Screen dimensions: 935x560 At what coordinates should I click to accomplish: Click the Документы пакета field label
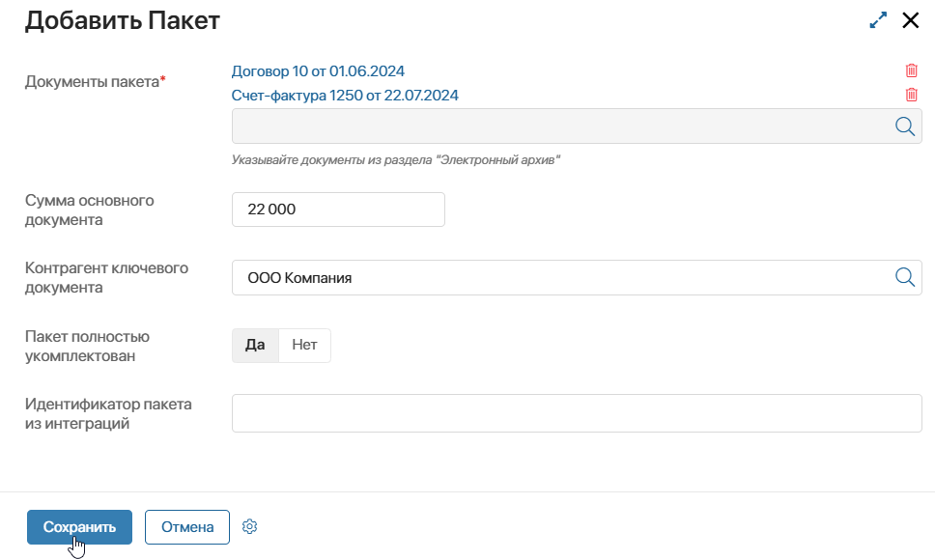93,82
